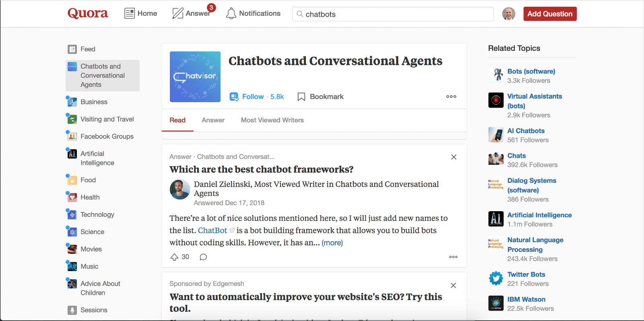Switch to the topic Answer tab
Screen dimensions: 644x321
point(213,120)
